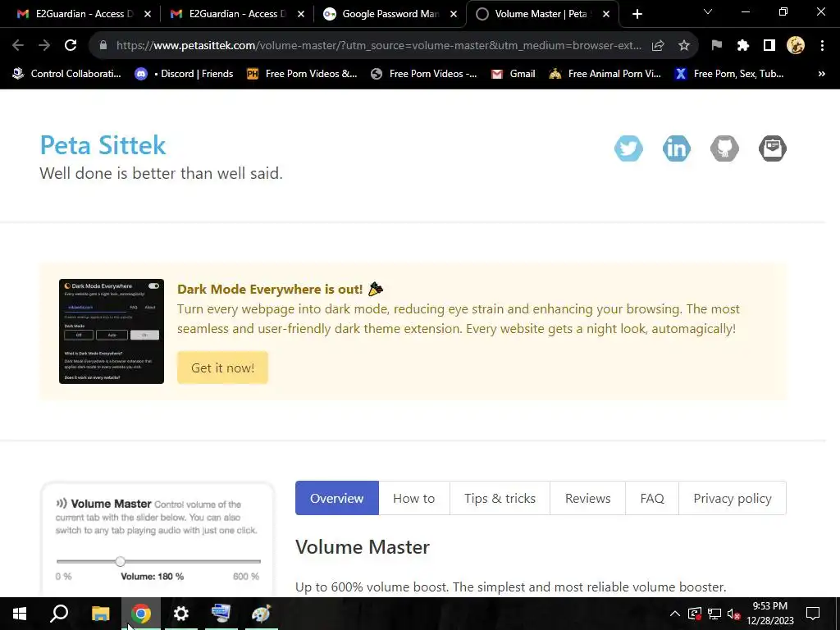Image resolution: width=840 pixels, height=630 pixels.
Task: Open the Extensions puzzle-piece menu
Action: point(743,46)
